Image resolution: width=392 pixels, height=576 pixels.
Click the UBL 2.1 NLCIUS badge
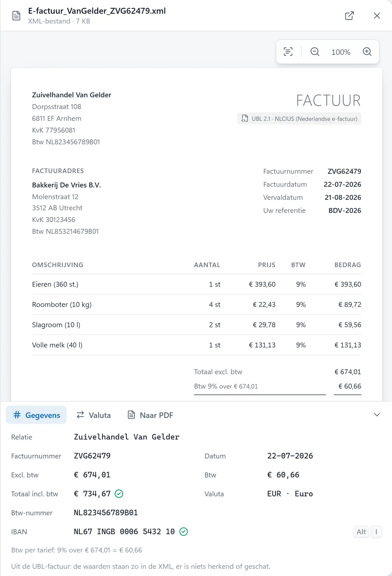coord(299,119)
